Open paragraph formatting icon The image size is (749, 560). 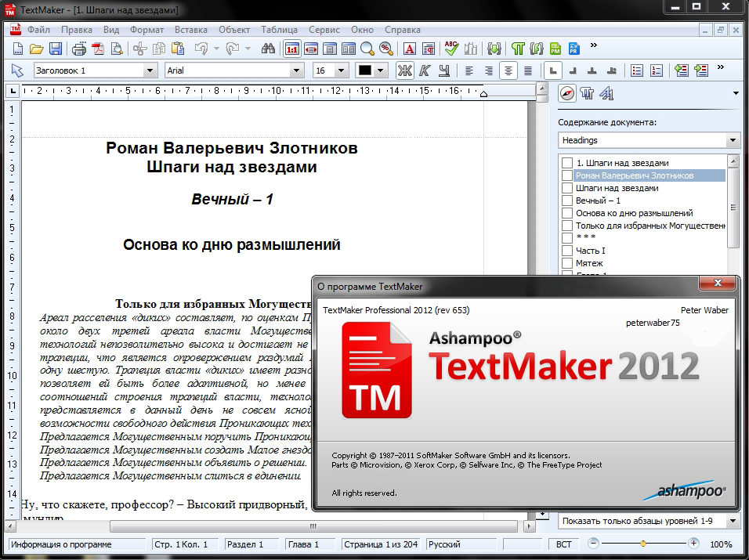click(429, 49)
